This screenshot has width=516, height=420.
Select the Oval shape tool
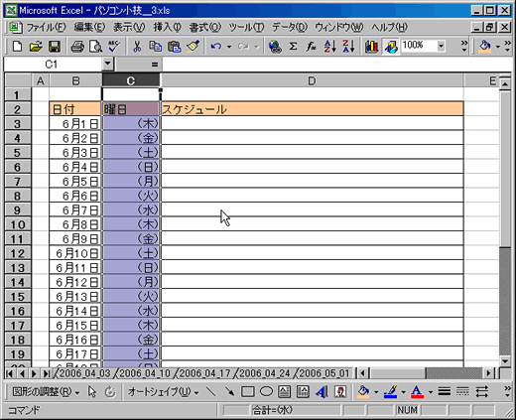pyautogui.click(x=266, y=392)
